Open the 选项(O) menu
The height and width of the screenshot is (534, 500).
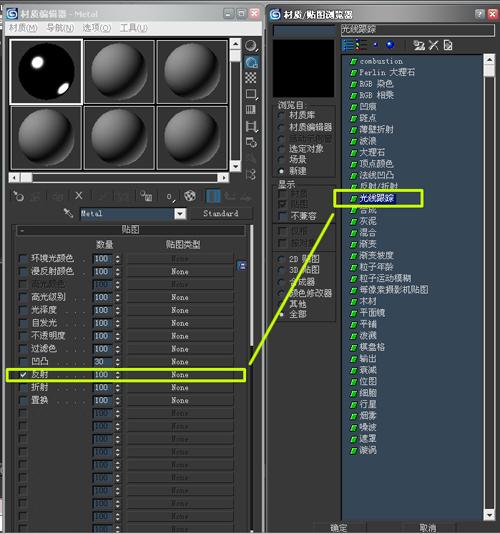(x=97, y=28)
